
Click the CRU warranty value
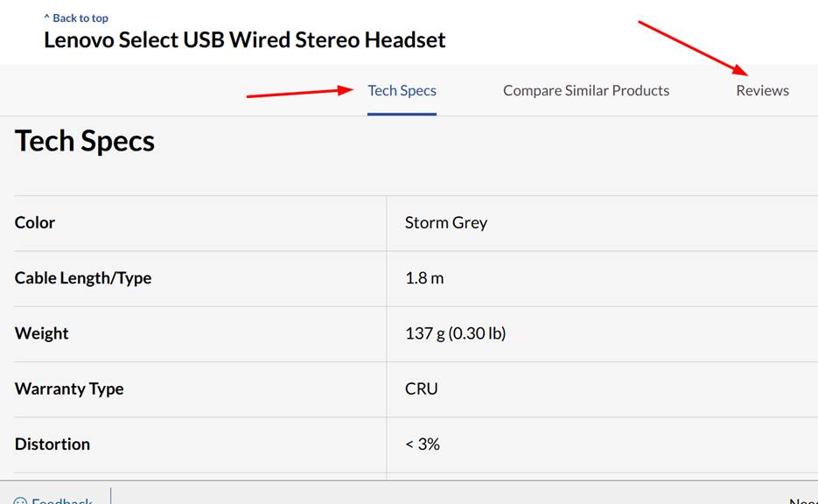tap(420, 388)
